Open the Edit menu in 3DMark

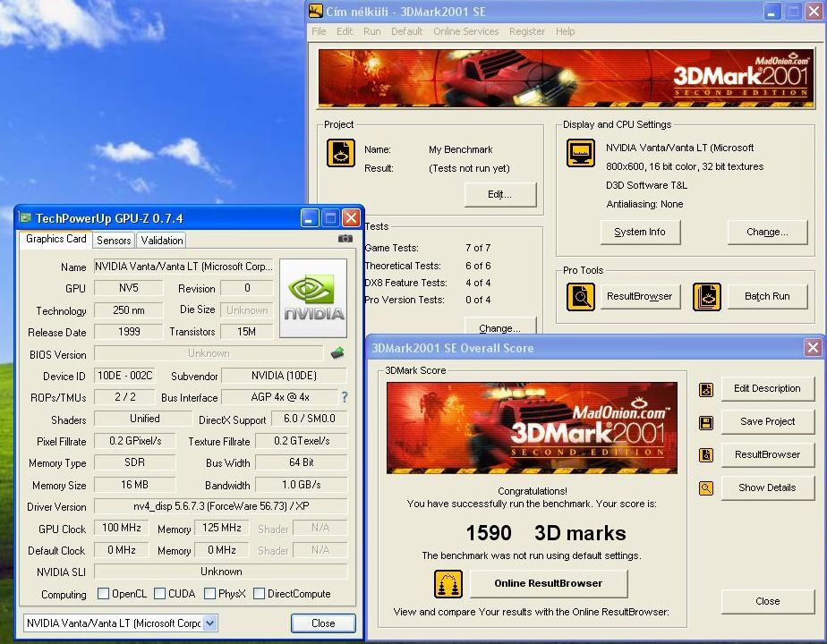tap(345, 31)
